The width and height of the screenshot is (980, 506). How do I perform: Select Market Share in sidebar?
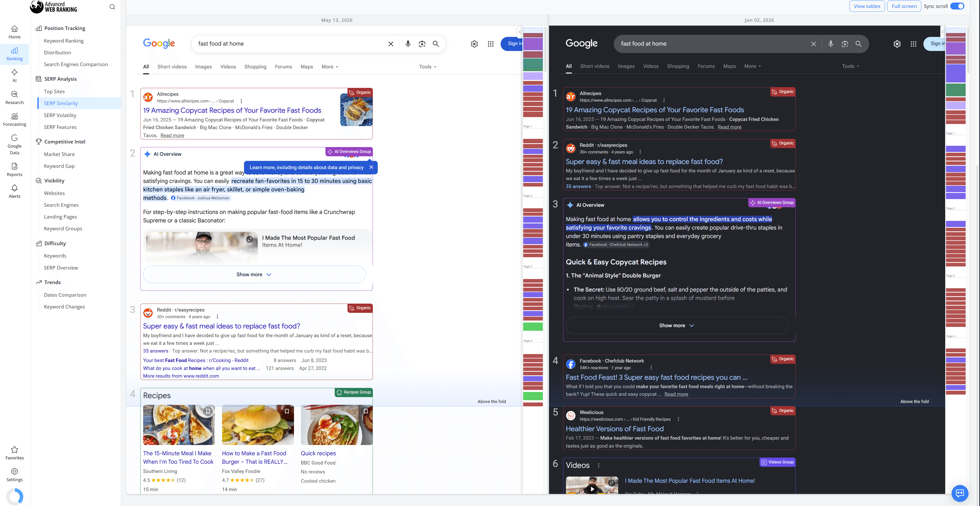tap(59, 154)
